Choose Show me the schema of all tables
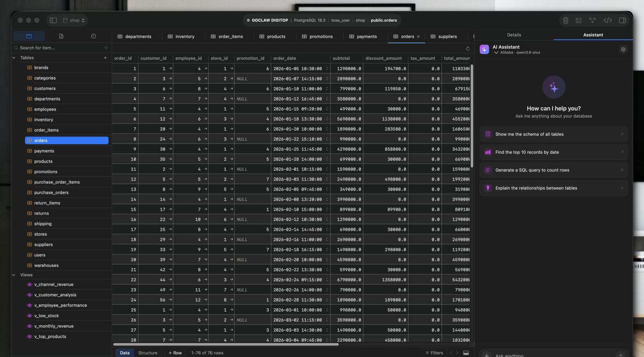 [553, 134]
